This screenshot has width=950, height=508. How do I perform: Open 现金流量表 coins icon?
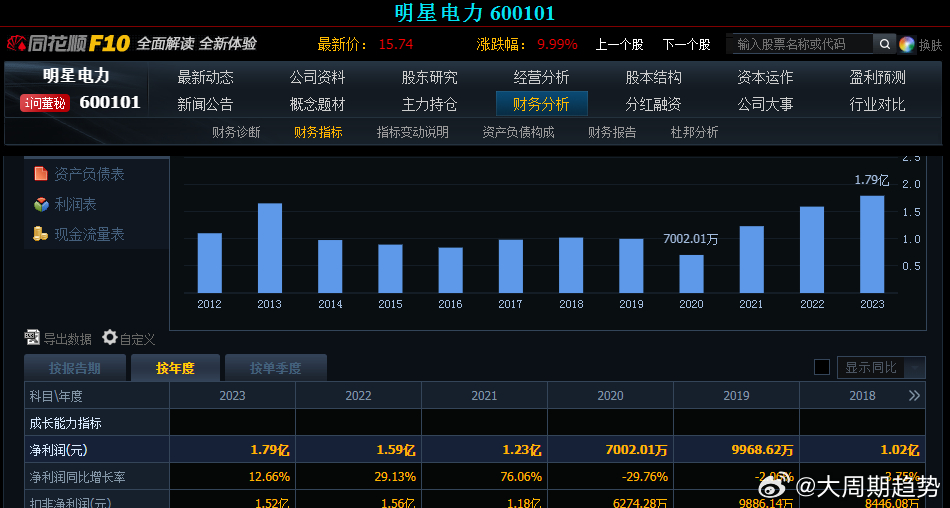click(x=41, y=234)
